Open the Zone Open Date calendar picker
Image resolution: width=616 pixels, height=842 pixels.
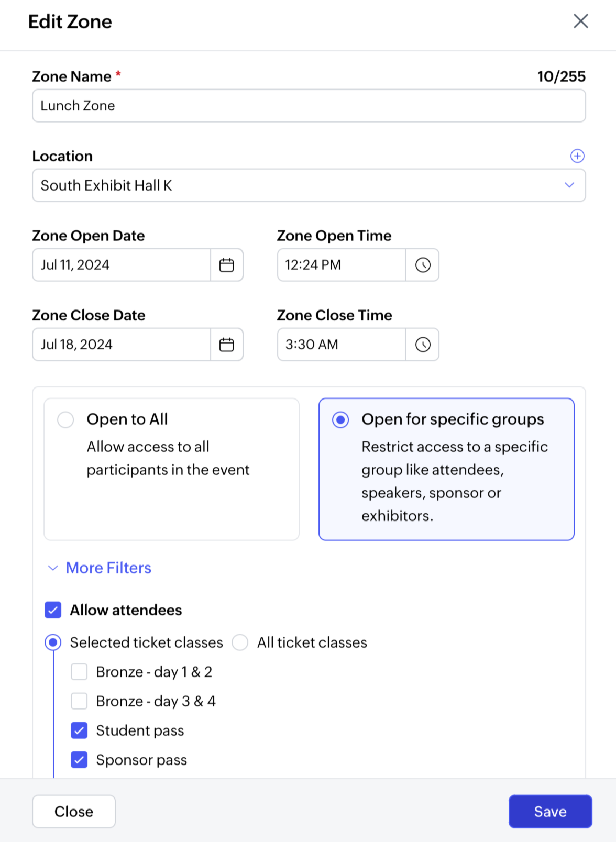(x=226, y=265)
